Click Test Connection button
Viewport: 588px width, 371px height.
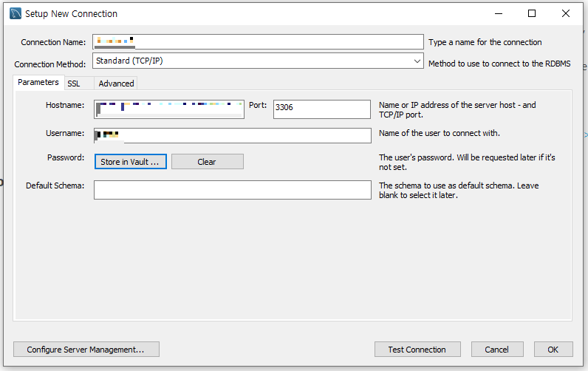417,350
